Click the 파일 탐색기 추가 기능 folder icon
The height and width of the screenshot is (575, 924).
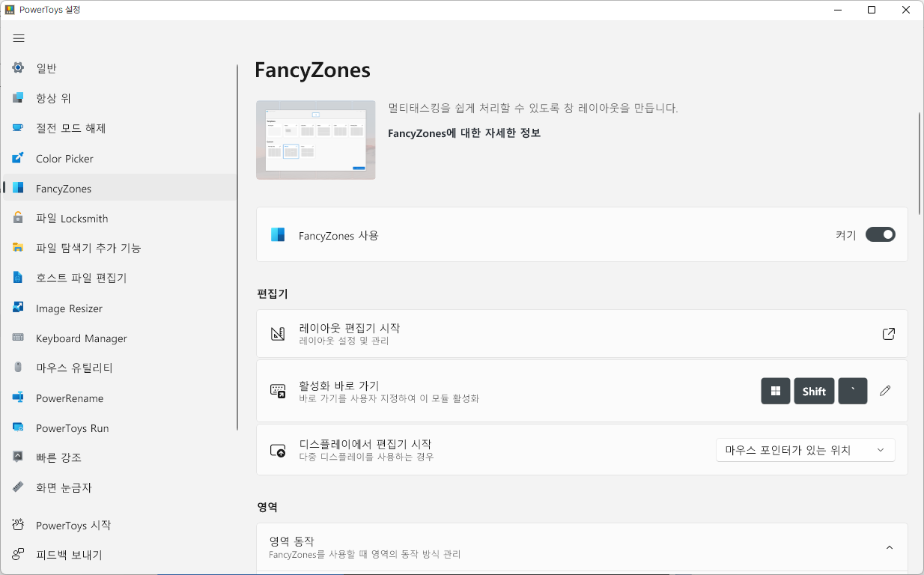18,248
